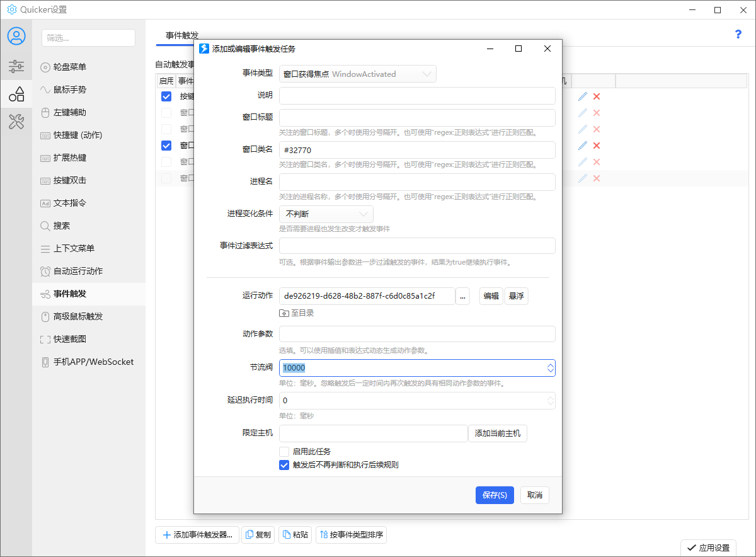Open the 事件类型 dropdown
Screen dimensions: 756x557
[x=358, y=74]
